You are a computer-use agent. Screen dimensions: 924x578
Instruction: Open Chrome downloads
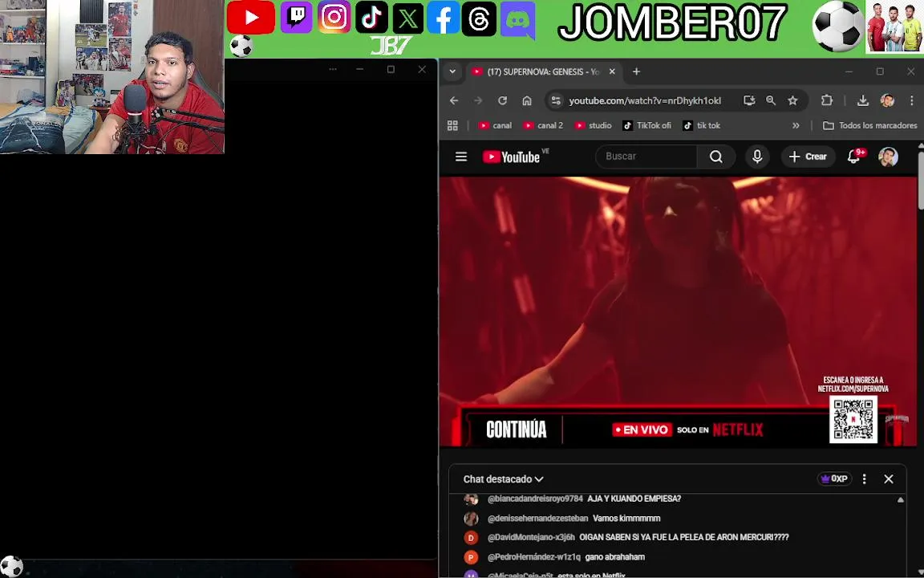click(863, 101)
